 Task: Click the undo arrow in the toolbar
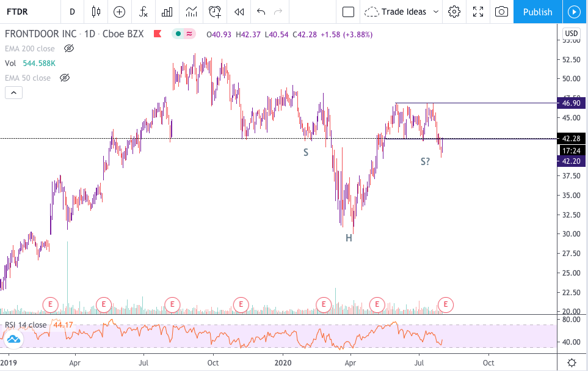pos(261,12)
